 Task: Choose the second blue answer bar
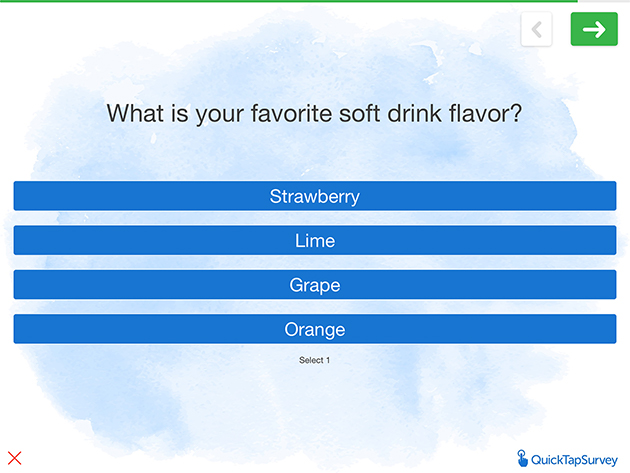point(315,240)
